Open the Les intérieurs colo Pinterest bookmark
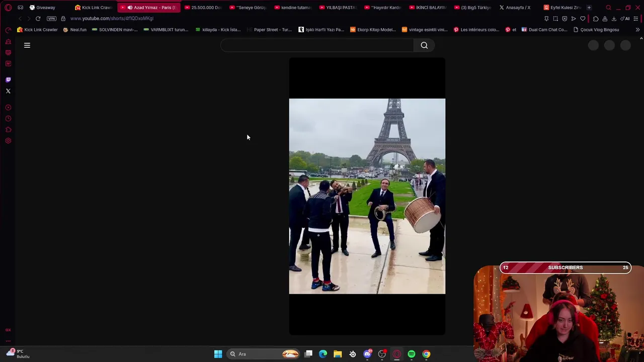 476,30
